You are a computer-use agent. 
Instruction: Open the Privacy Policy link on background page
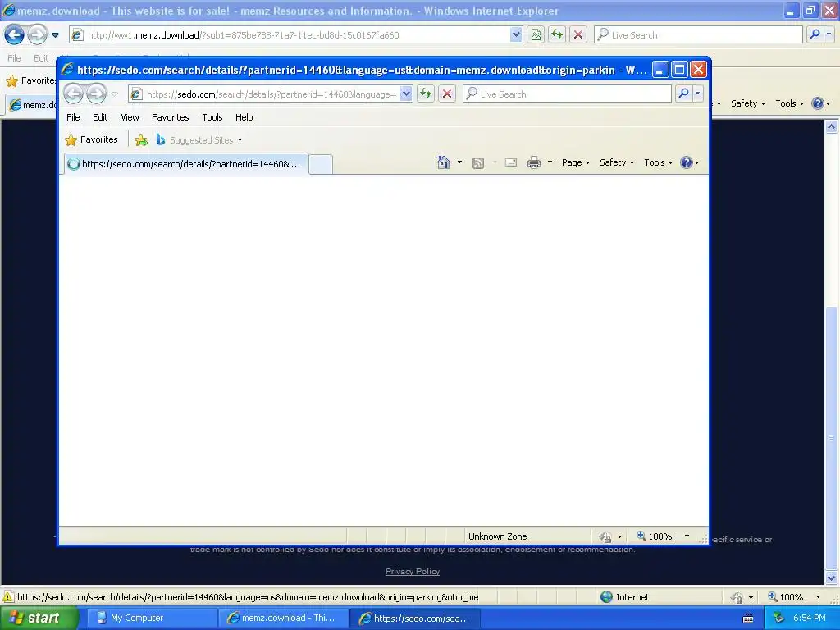point(413,572)
